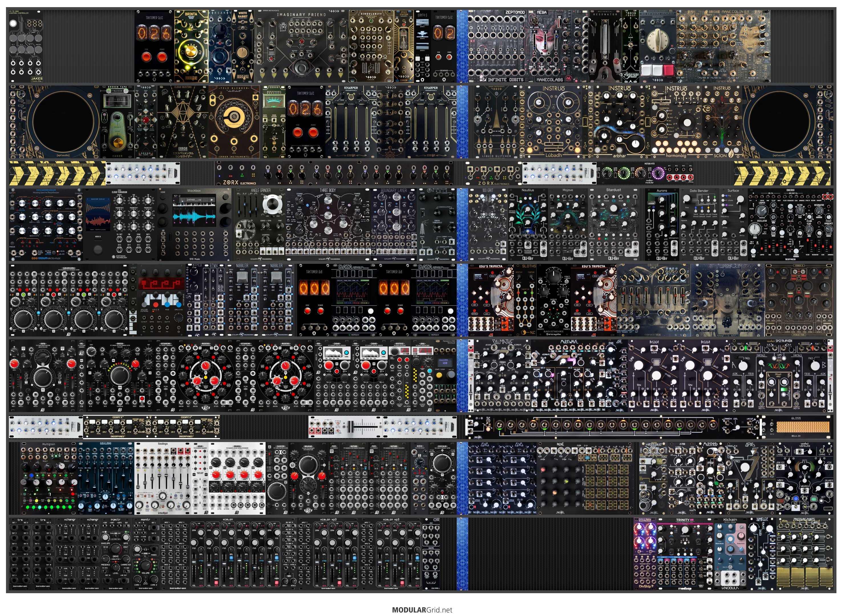845x616 pixels.
Task: Open the Imaginary Friend module
Action: [x=301, y=46]
